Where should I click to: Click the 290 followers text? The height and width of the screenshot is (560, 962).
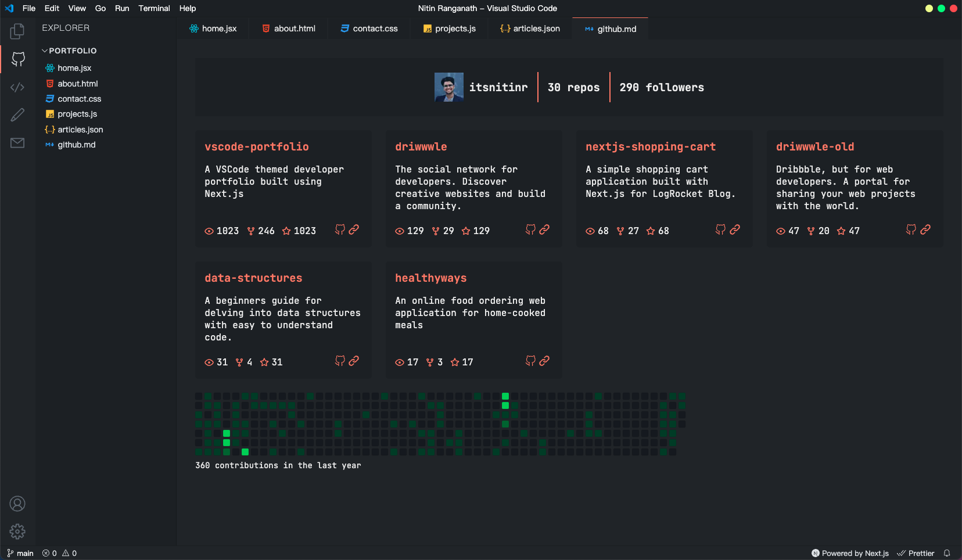click(x=662, y=87)
